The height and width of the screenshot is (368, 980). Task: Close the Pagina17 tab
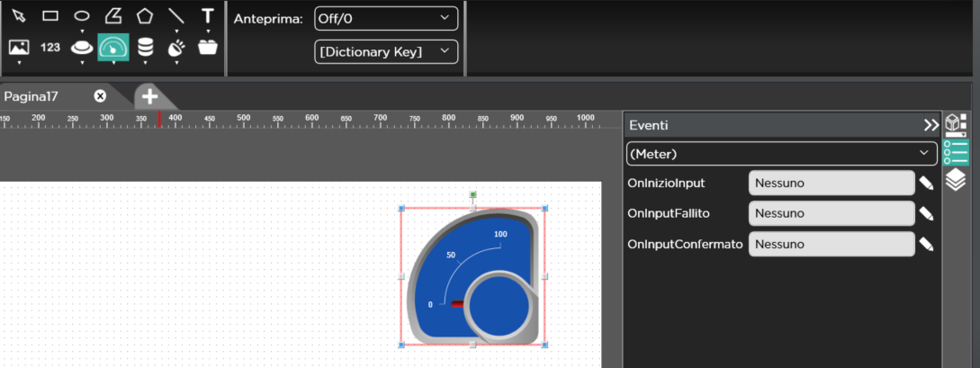(x=100, y=96)
